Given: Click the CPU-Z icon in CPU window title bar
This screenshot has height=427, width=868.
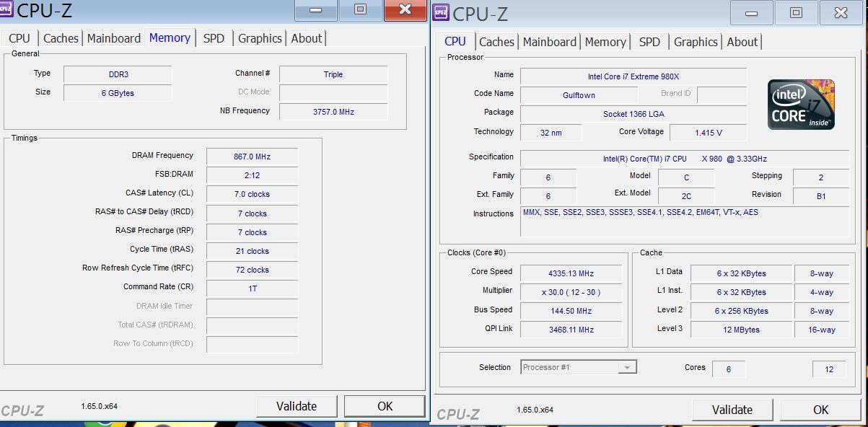Looking at the screenshot, I should [441, 13].
